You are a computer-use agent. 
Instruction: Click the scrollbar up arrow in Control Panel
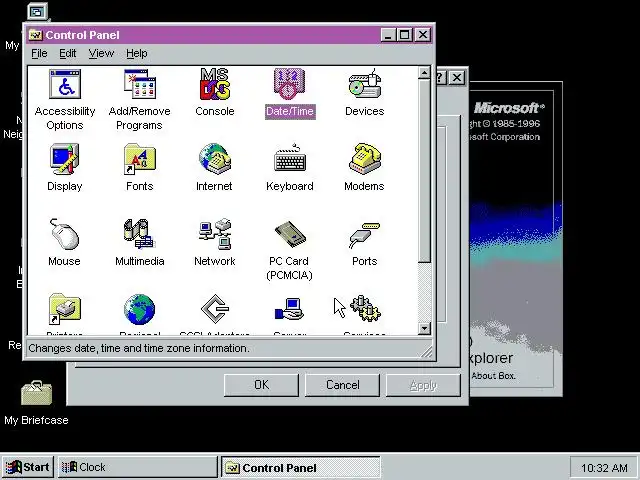coord(424,73)
